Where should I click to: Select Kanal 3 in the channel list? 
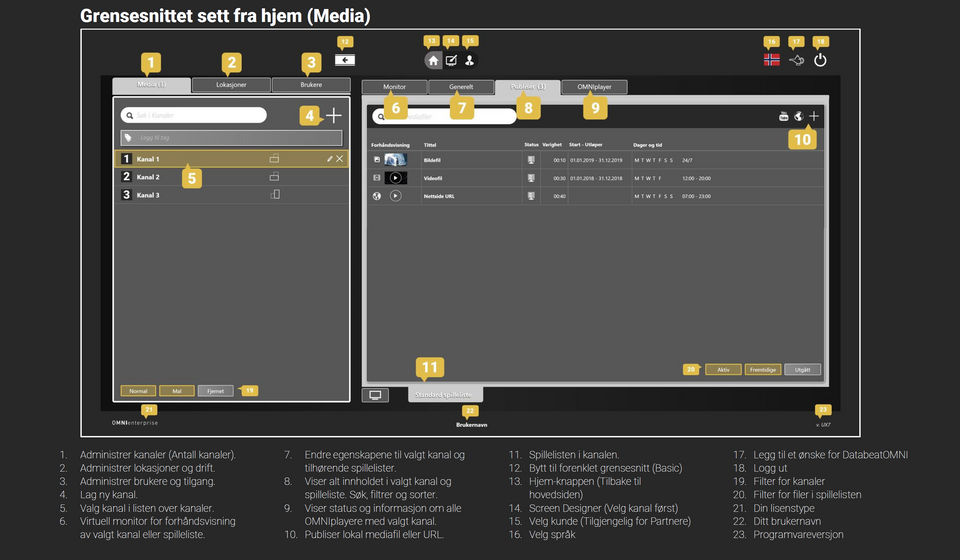click(231, 195)
